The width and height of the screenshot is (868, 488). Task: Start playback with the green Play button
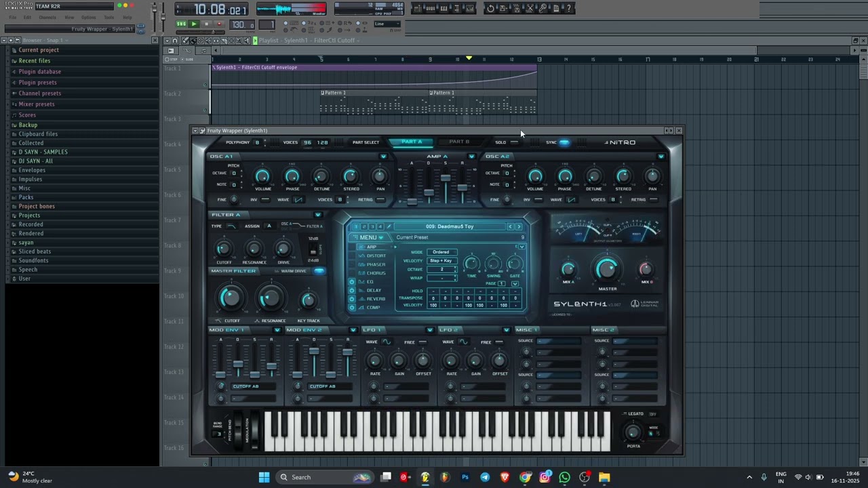[193, 24]
